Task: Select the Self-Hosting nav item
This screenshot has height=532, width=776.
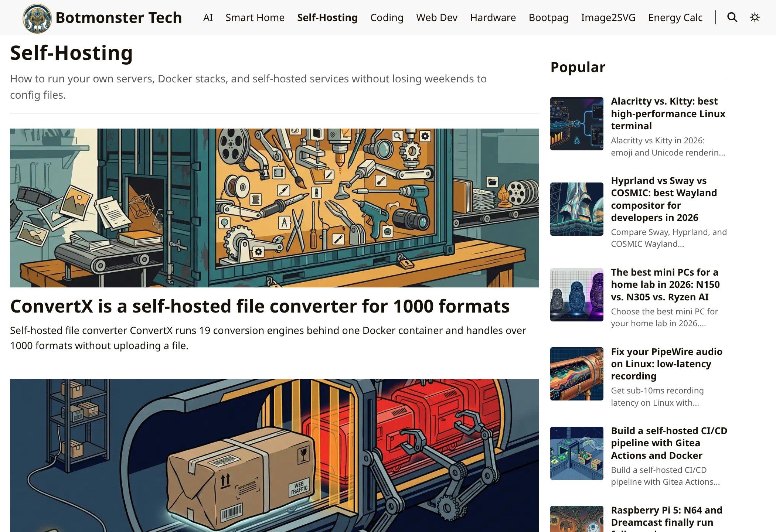Action: click(327, 17)
